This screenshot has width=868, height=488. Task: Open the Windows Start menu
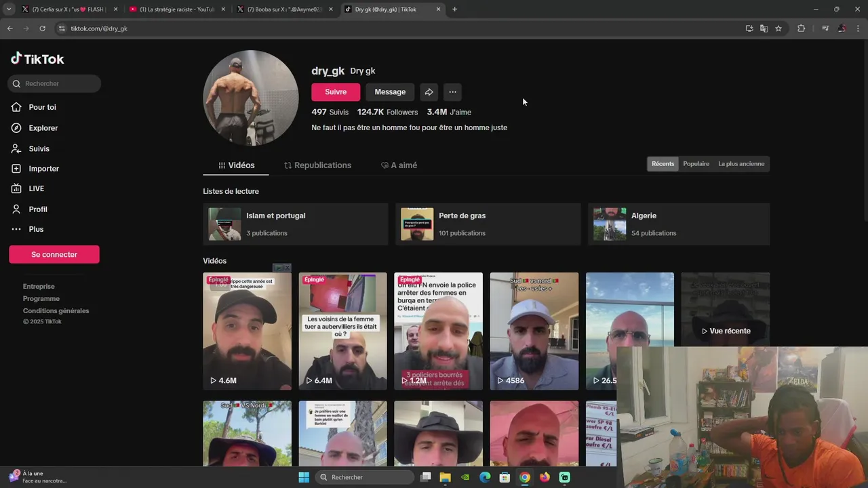304,477
